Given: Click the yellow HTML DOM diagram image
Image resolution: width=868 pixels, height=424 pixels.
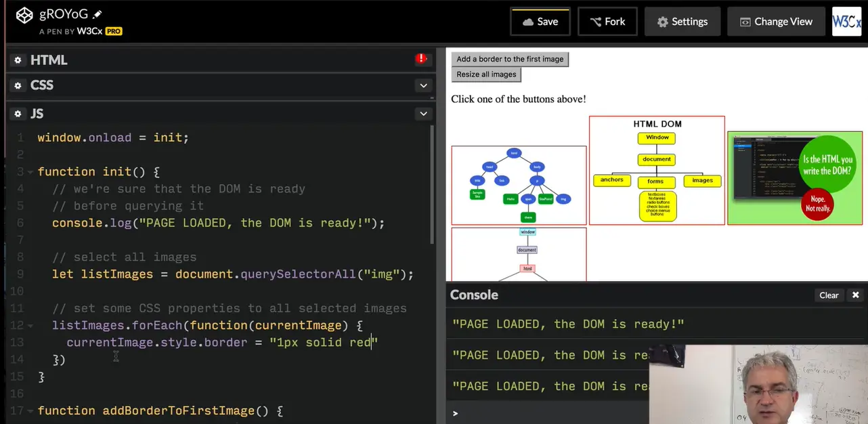Looking at the screenshot, I should point(657,170).
